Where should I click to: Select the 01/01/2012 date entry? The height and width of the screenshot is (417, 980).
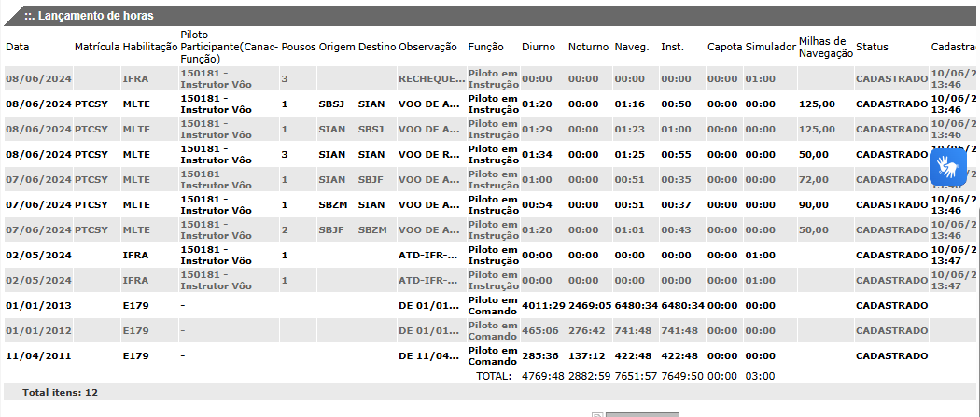[37, 330]
